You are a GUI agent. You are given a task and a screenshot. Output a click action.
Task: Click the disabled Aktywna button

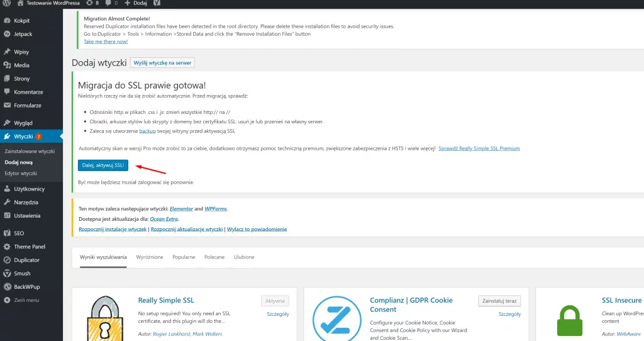tap(275, 301)
